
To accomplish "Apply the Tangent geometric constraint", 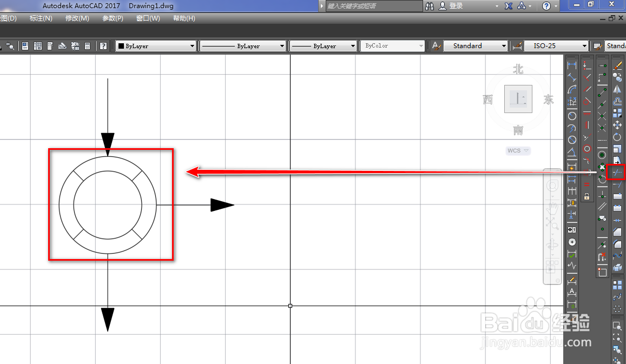I will pyautogui.click(x=587, y=101).
